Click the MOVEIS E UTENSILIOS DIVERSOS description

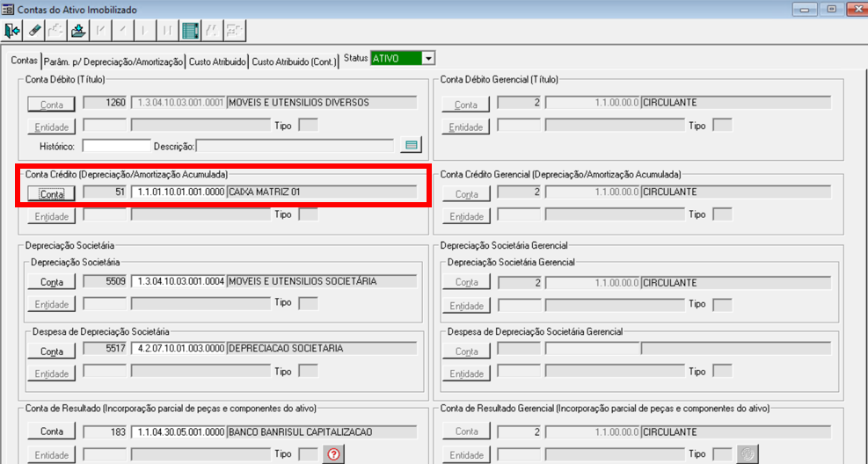tap(322, 102)
